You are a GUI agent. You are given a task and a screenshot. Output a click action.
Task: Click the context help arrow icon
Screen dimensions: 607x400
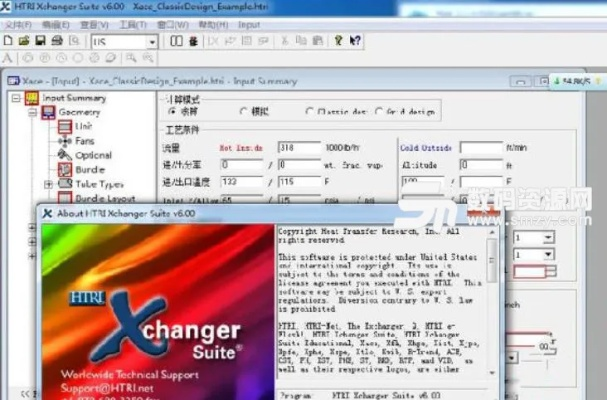coord(357,42)
